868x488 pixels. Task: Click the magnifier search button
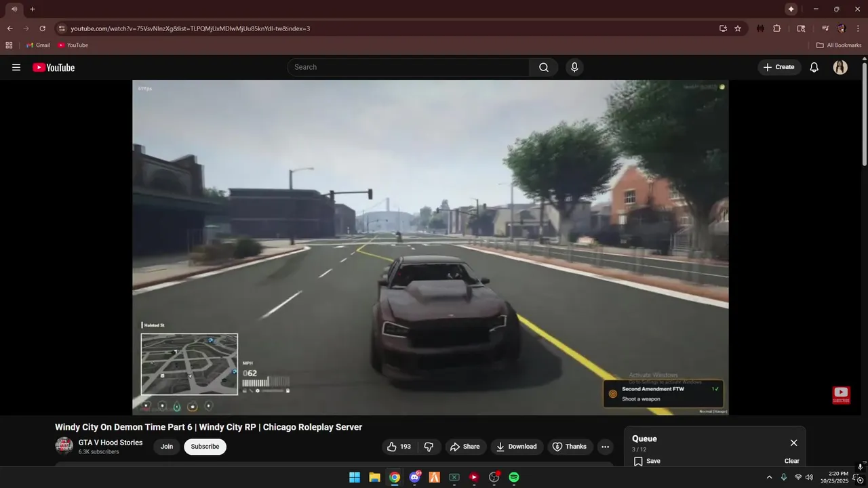544,67
